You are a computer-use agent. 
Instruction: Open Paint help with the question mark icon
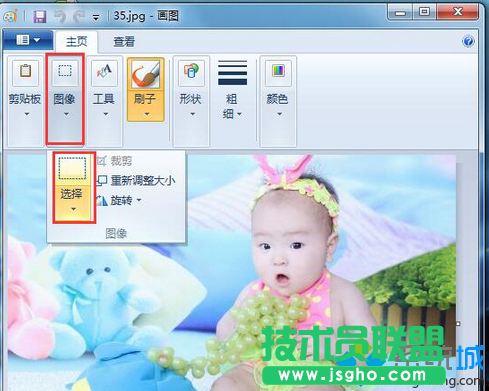coord(468,41)
